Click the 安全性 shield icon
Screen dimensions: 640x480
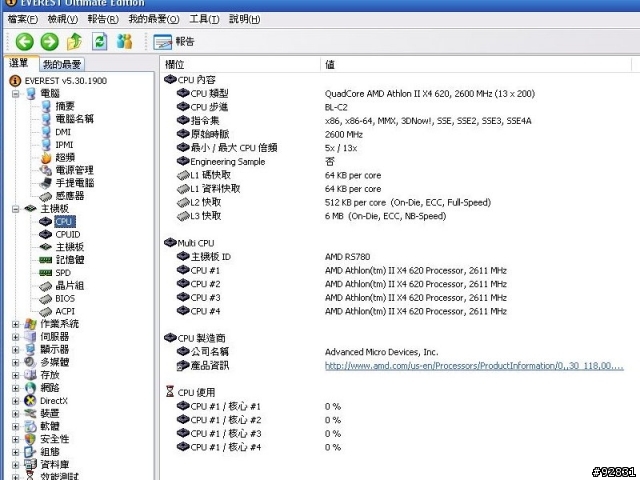(x=30, y=440)
